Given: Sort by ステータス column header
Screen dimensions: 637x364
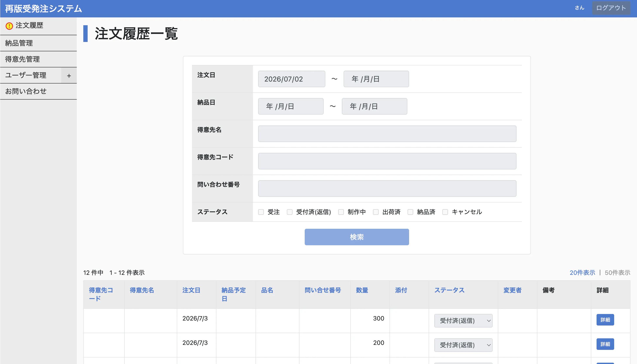Looking at the screenshot, I should (449, 290).
